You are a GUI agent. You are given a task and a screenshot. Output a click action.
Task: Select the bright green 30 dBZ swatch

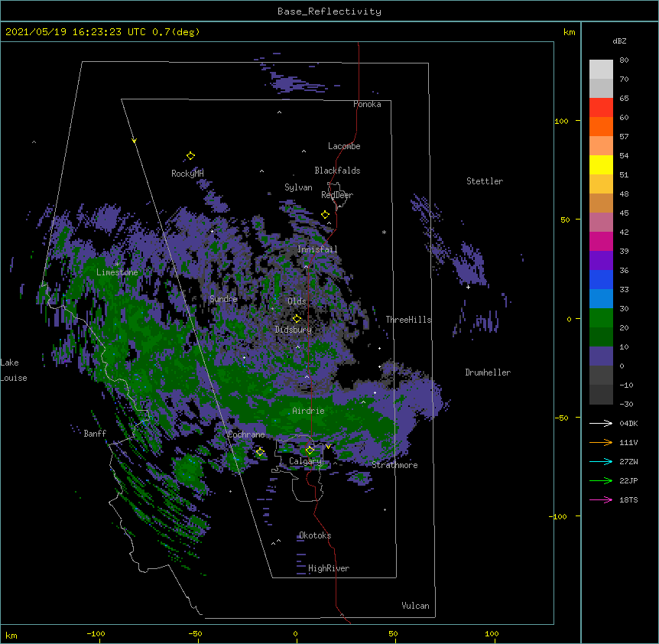point(601,318)
